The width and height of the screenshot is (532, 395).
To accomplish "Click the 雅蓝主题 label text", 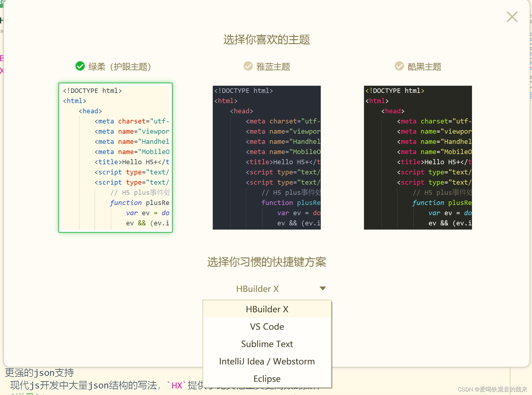I will [273, 67].
